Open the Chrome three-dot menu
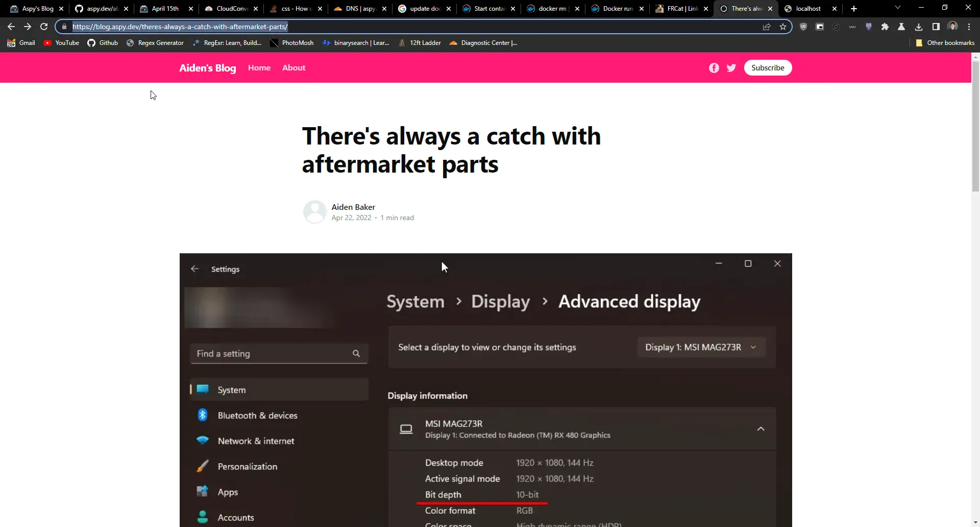This screenshot has width=980, height=527. pyautogui.click(x=969, y=27)
